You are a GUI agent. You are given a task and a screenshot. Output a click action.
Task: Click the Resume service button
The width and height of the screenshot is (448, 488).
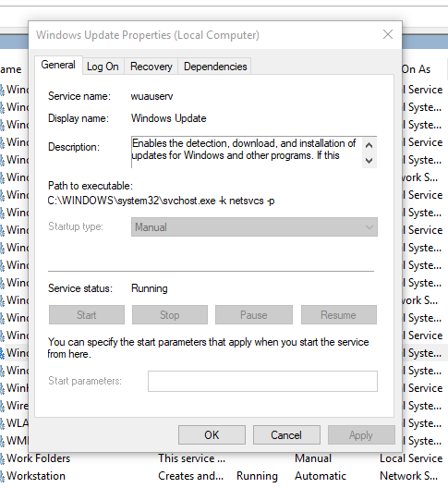tap(338, 315)
